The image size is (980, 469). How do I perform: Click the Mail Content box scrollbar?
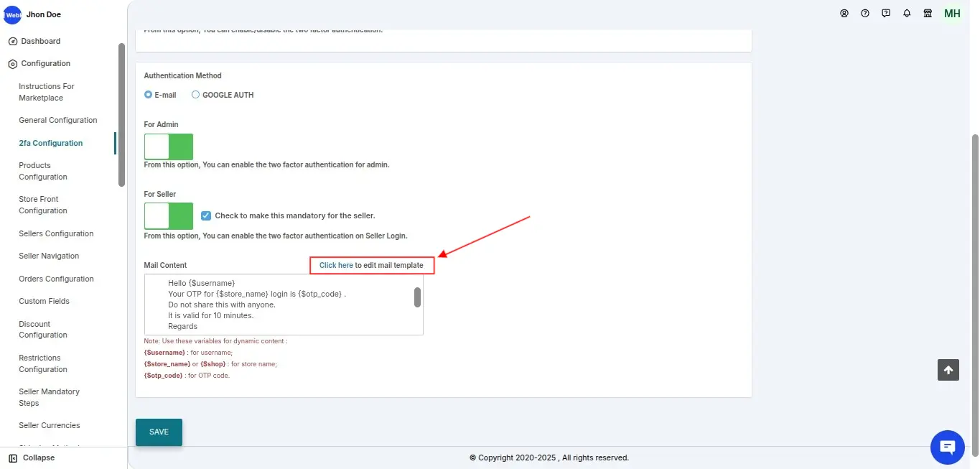tap(417, 297)
